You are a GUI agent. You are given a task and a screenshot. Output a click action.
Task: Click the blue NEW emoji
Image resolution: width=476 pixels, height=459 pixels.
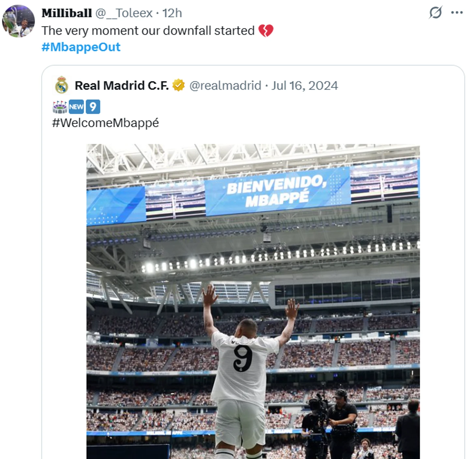coord(76,107)
